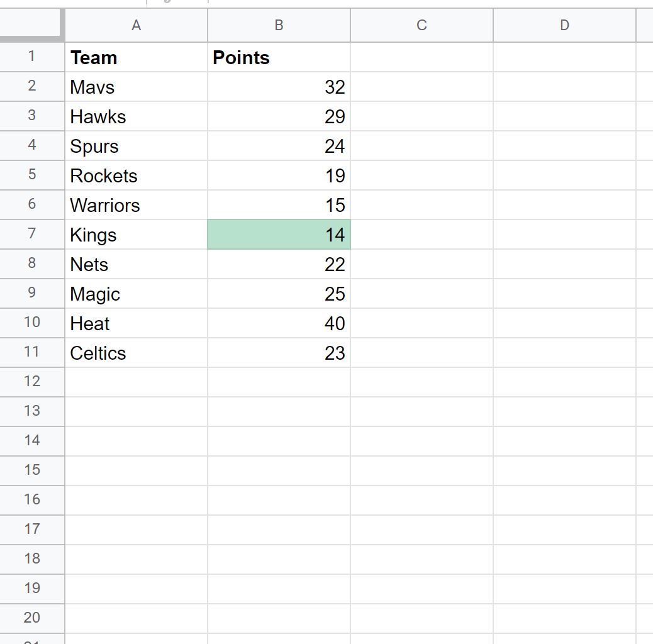Select the column B header
The height and width of the screenshot is (644, 653).
pos(279,25)
